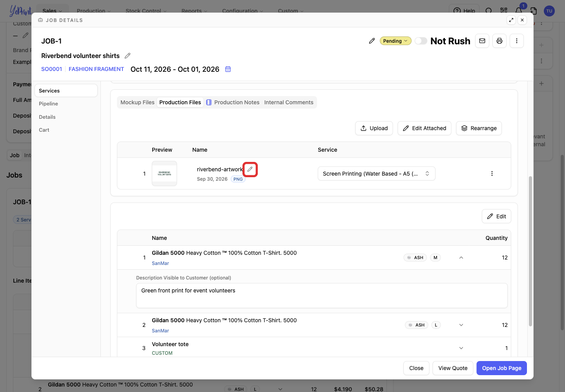Open FASHION FRAGMENT customer link

point(96,69)
